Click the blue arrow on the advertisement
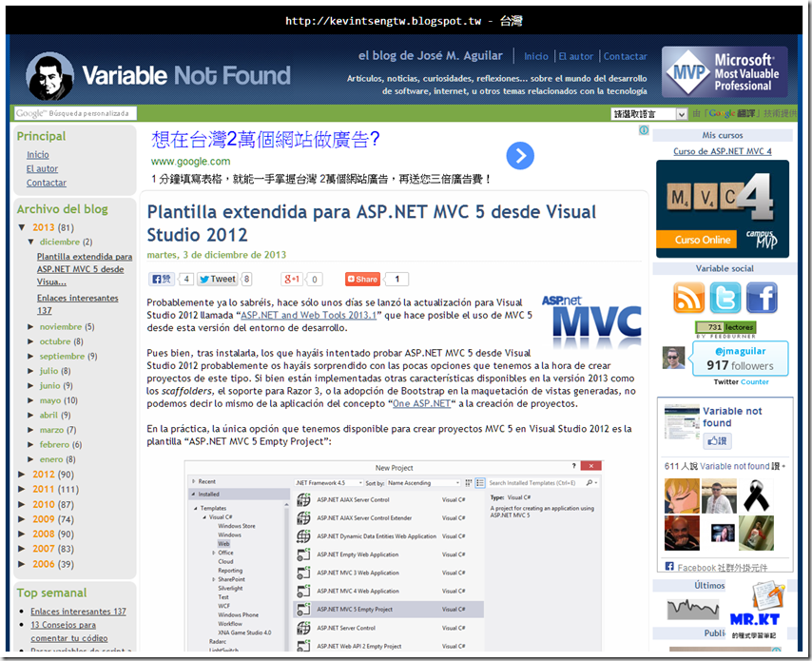Screen dimensions: 812x661 (x=520, y=155)
